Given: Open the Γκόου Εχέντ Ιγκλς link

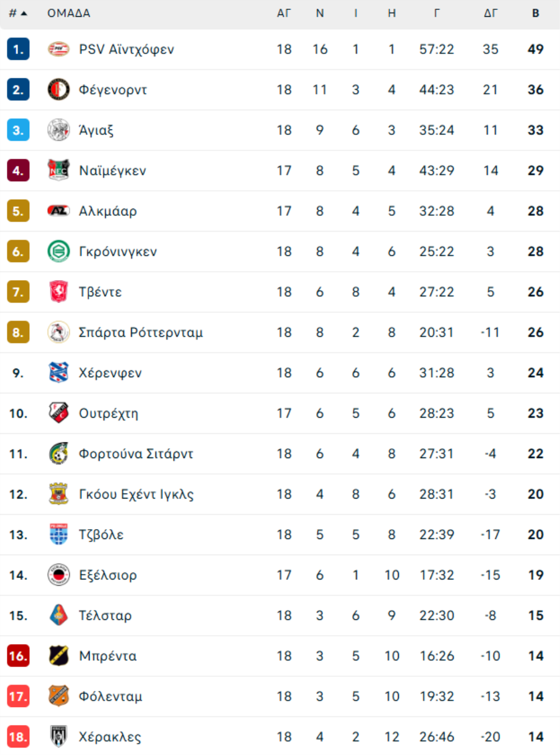Looking at the screenshot, I should [136, 494].
